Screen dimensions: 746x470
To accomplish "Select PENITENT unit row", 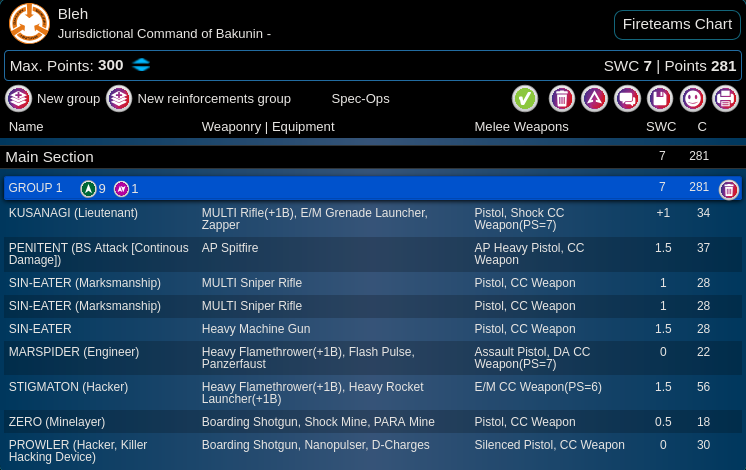I will coord(373,254).
